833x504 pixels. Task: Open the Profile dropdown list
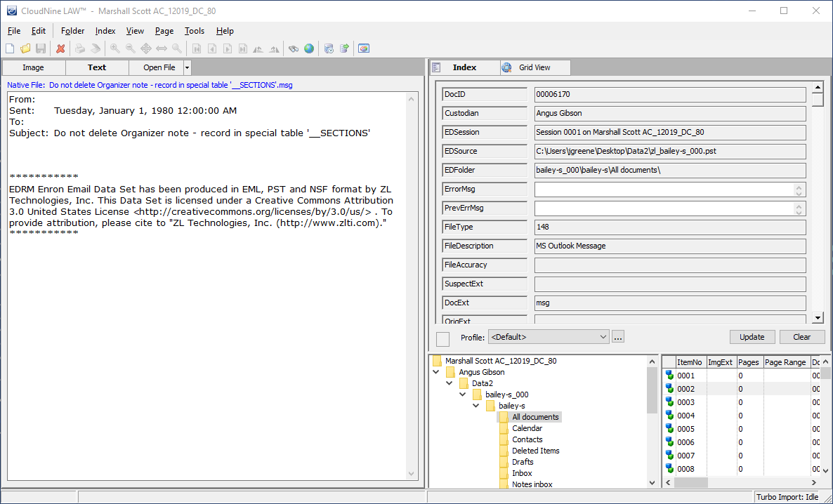point(603,337)
